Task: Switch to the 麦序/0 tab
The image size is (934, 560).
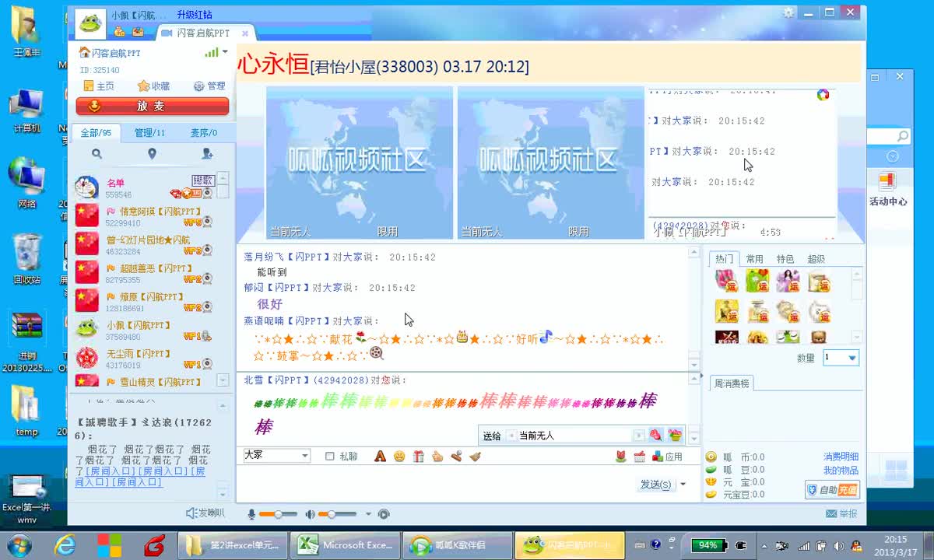Action: coord(204,133)
